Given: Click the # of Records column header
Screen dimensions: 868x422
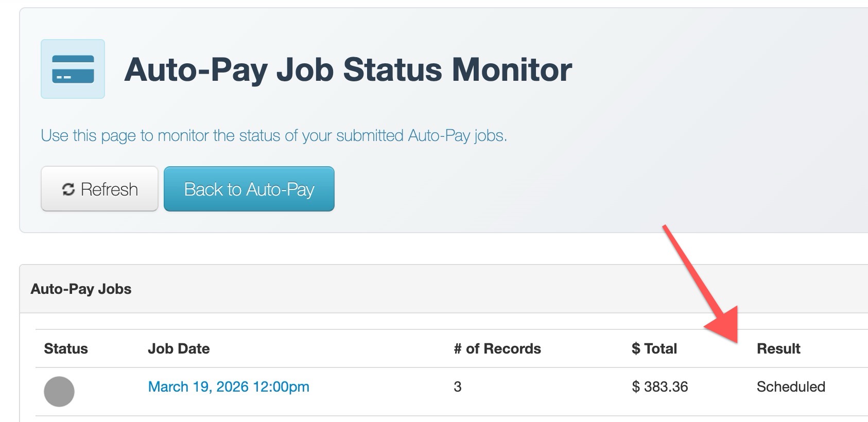Looking at the screenshot, I should [x=497, y=348].
